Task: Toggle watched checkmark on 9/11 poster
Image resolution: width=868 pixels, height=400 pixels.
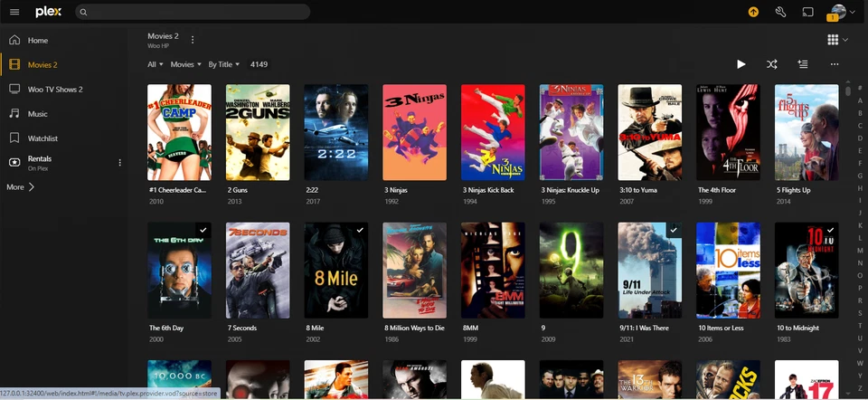Action: (x=674, y=230)
